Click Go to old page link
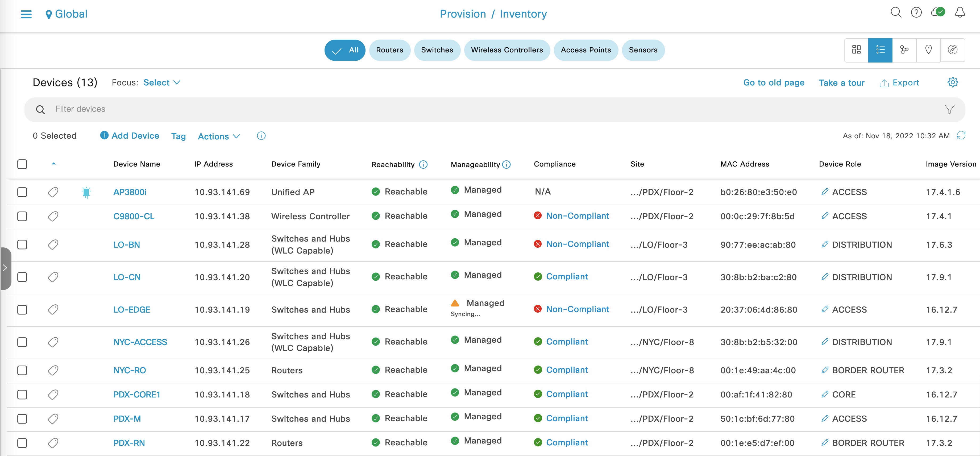Screen dimensions: 980x456 point(774,82)
